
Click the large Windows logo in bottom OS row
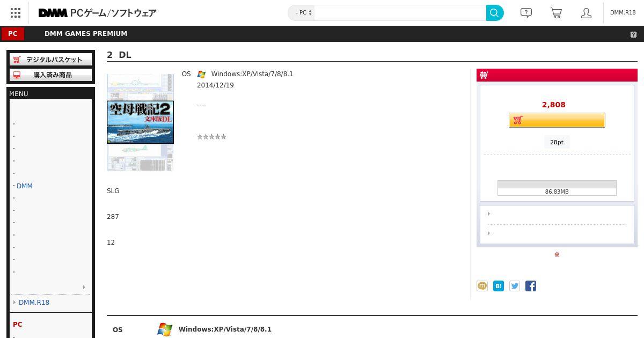(x=165, y=329)
